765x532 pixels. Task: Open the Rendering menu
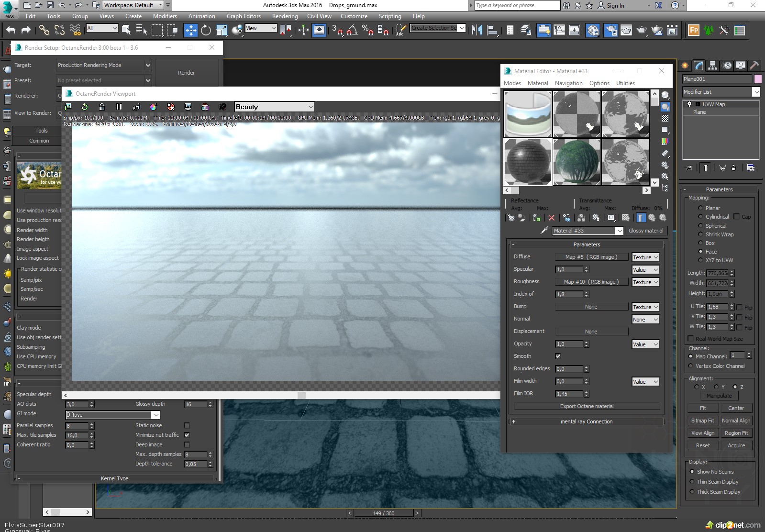click(285, 16)
